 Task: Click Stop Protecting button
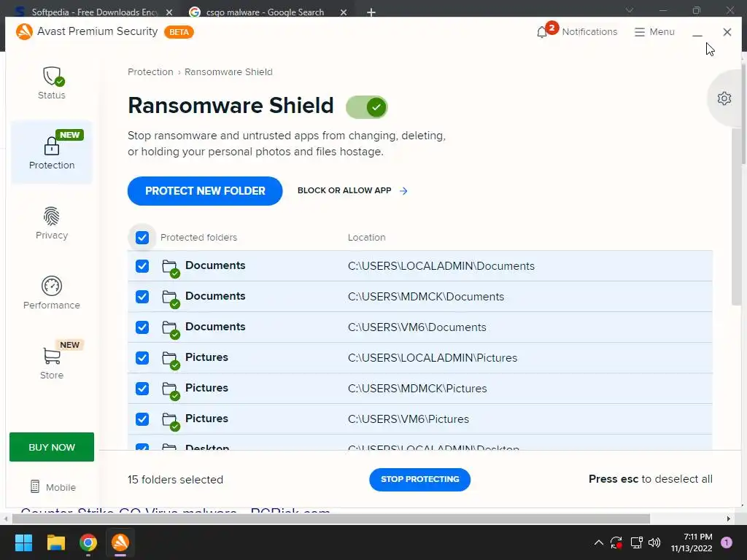click(x=419, y=480)
